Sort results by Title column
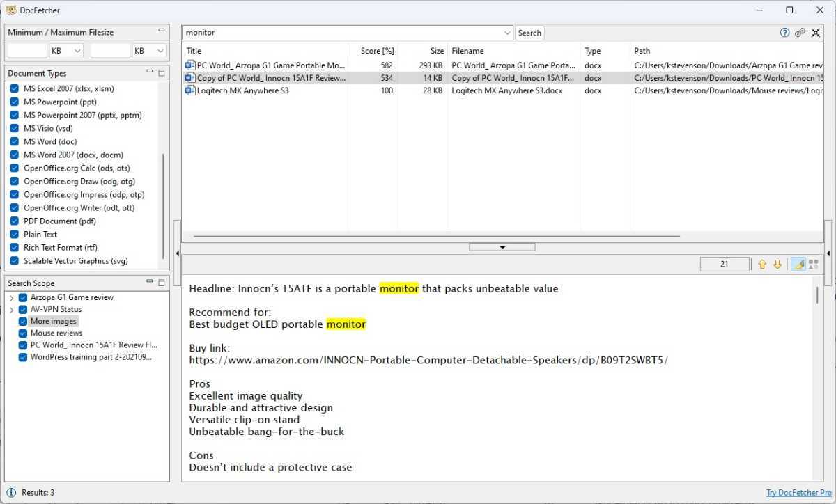Image resolution: width=836 pixels, height=504 pixels. pos(265,51)
